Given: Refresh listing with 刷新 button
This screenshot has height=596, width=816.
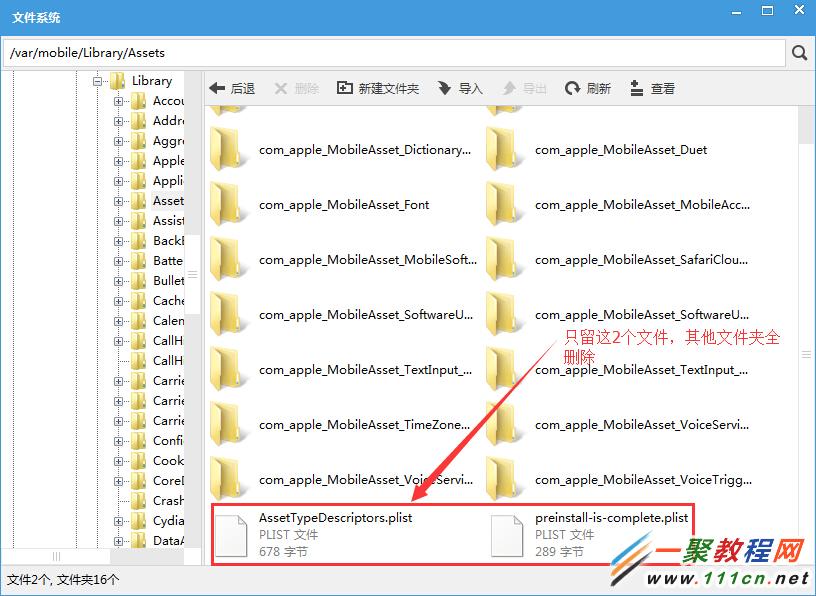Looking at the screenshot, I should (x=588, y=88).
